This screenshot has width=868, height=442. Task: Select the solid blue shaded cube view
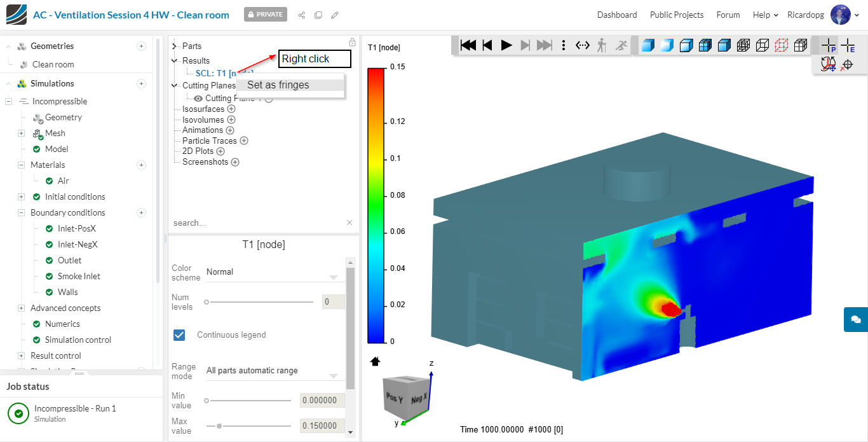click(648, 45)
